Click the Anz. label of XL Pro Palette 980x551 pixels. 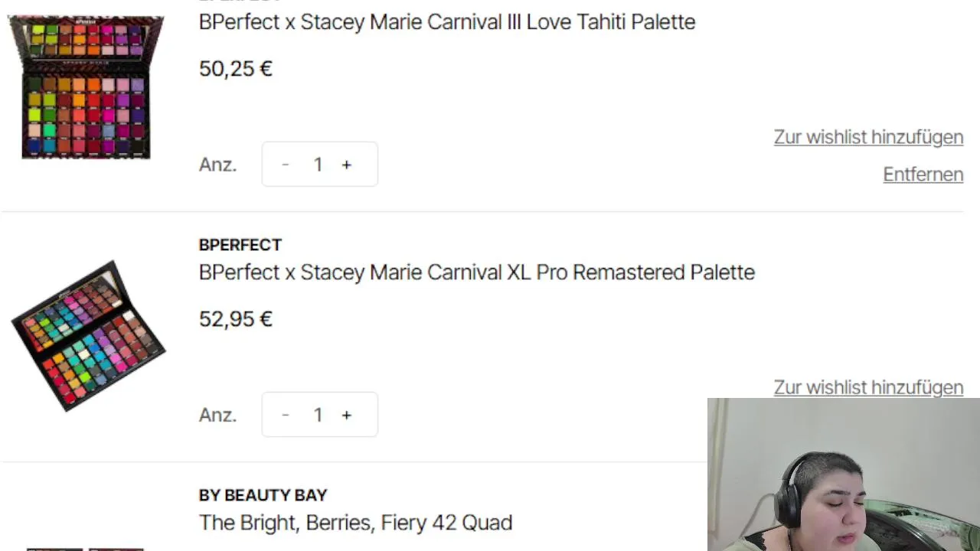pyautogui.click(x=217, y=415)
